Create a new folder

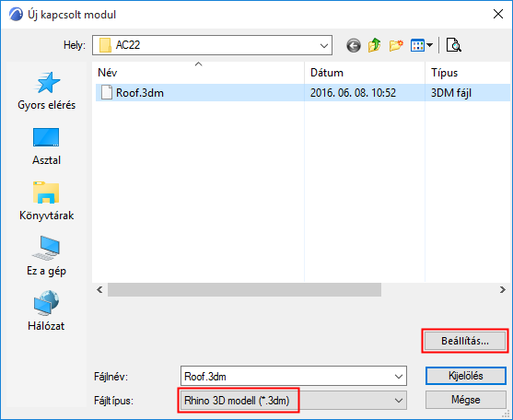point(396,45)
